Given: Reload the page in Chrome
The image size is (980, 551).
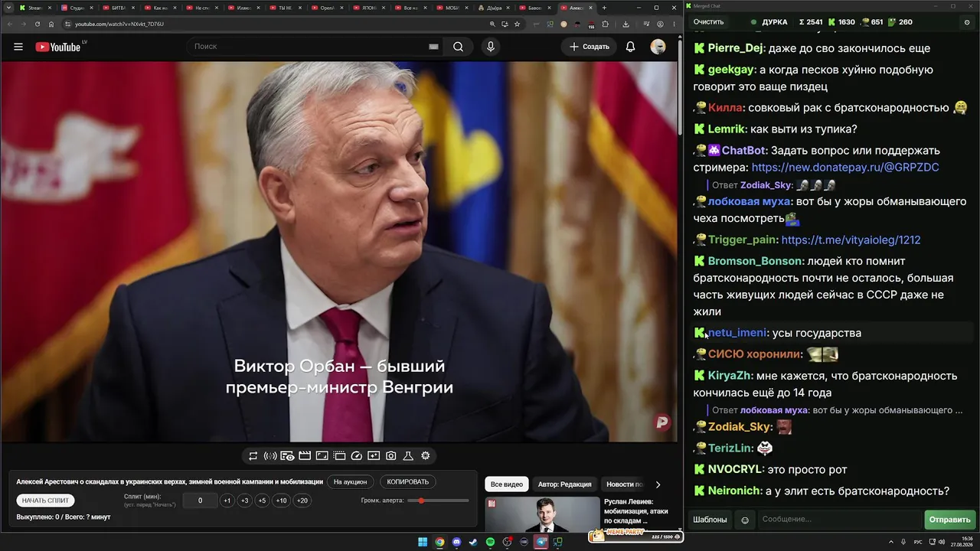Looking at the screenshot, I should [38, 24].
